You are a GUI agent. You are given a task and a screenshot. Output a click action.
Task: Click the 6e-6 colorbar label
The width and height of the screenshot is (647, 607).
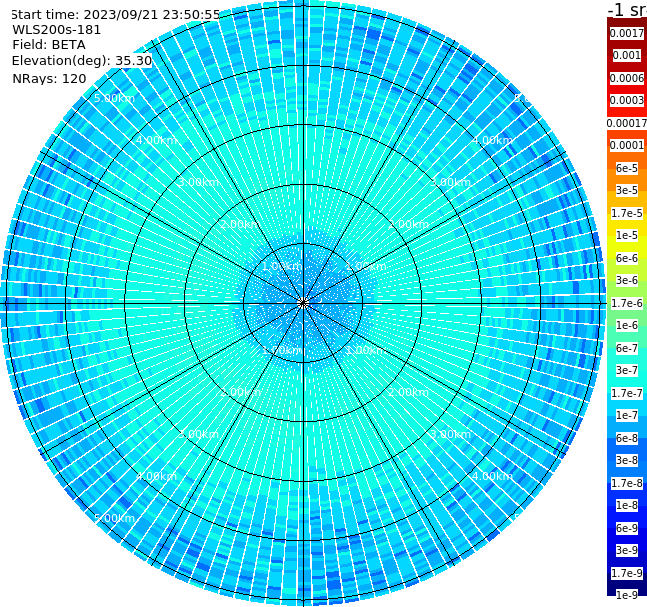point(627,258)
